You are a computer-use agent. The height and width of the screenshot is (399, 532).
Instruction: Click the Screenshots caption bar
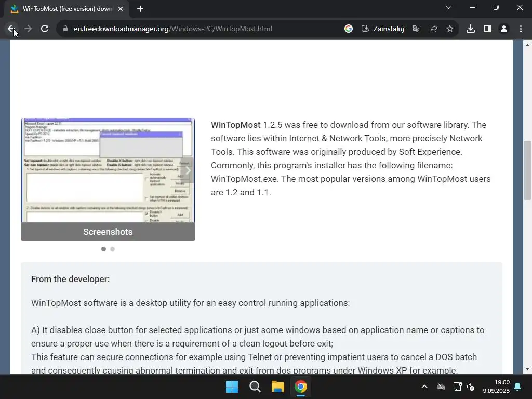click(x=108, y=232)
